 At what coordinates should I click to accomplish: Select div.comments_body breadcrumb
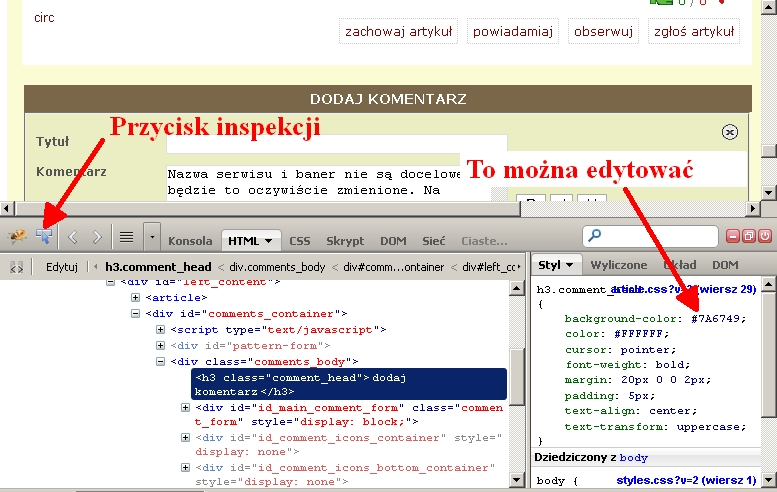(277, 267)
